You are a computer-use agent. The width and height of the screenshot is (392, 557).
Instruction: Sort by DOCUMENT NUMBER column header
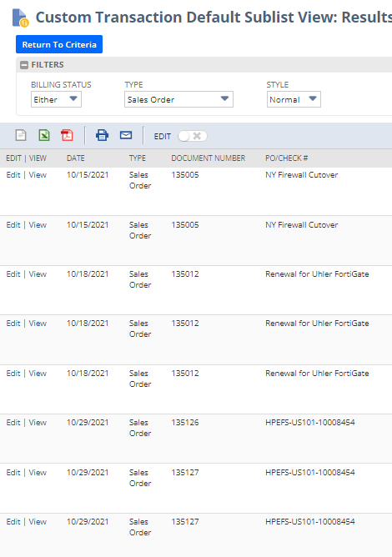[209, 158]
